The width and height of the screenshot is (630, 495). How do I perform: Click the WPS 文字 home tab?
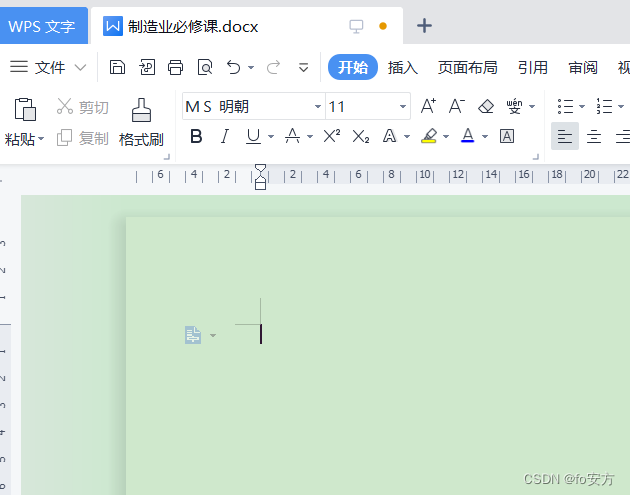coord(42,27)
